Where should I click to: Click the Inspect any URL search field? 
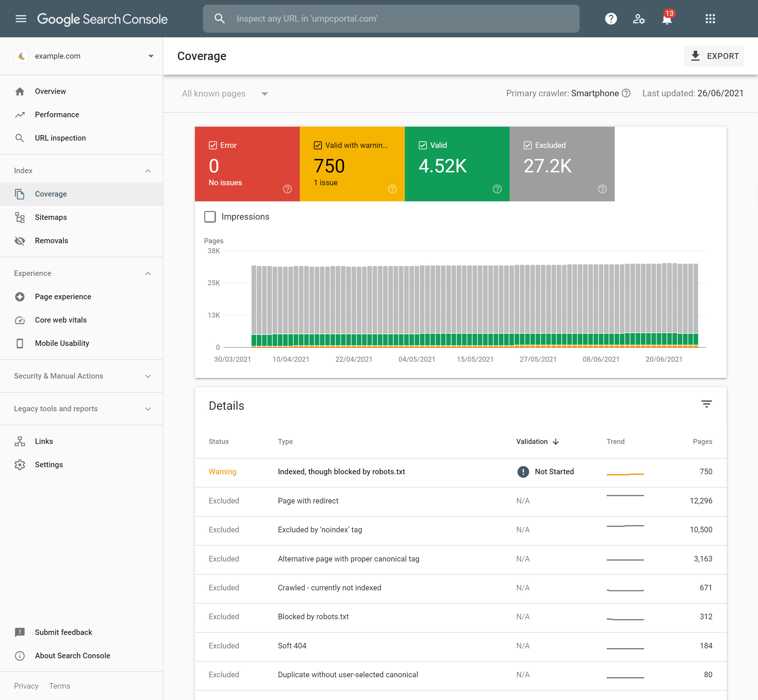pos(391,19)
